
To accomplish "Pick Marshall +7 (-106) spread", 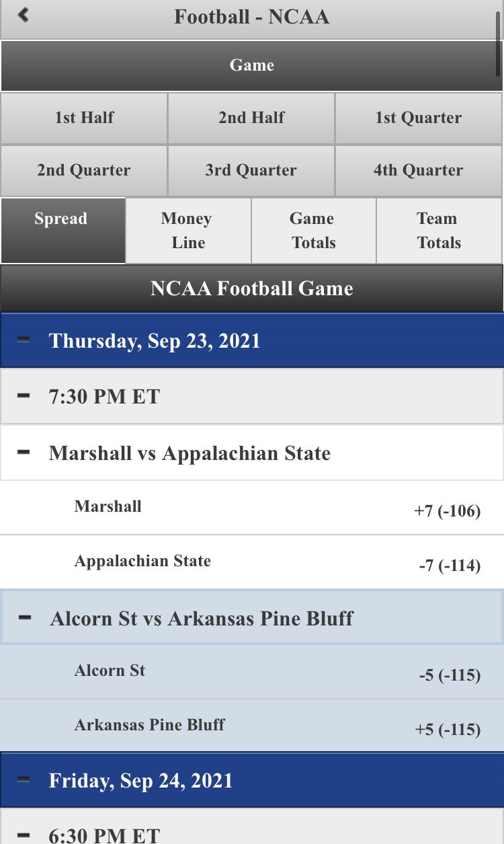I will [x=447, y=511].
